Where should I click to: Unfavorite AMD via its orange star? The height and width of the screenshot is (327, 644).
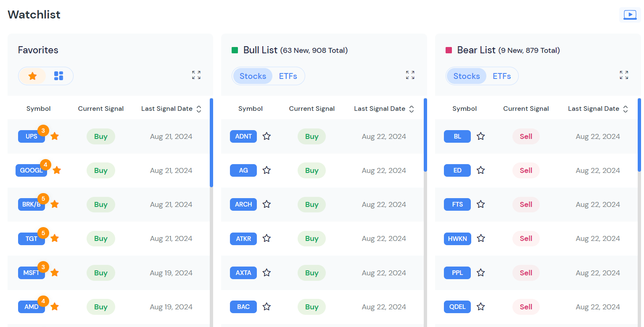55,307
